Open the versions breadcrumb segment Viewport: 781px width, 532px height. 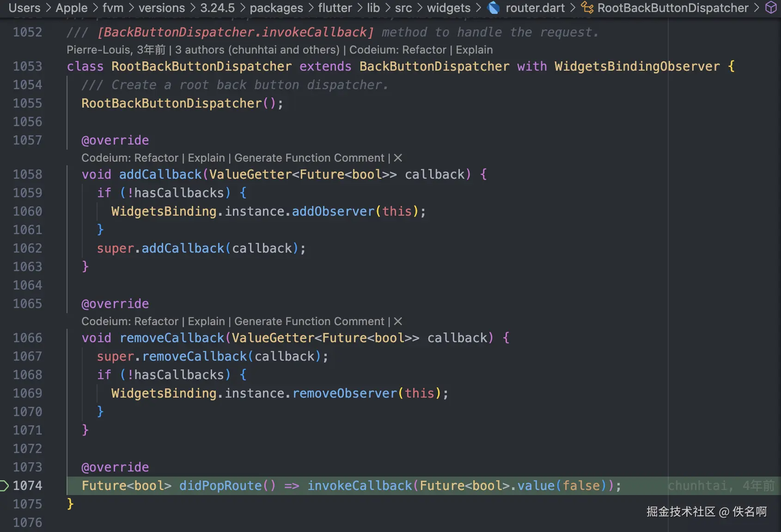point(162,8)
